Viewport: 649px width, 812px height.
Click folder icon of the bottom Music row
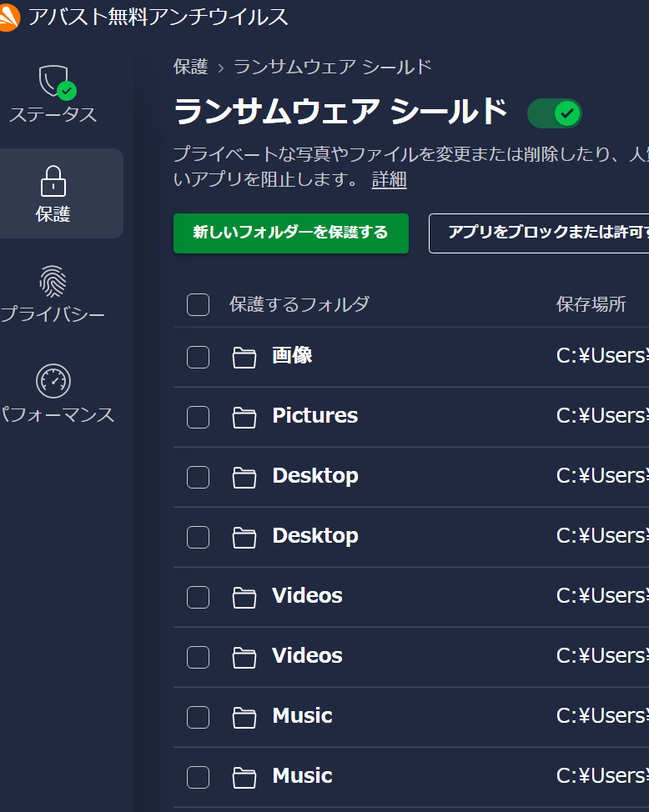(x=244, y=778)
